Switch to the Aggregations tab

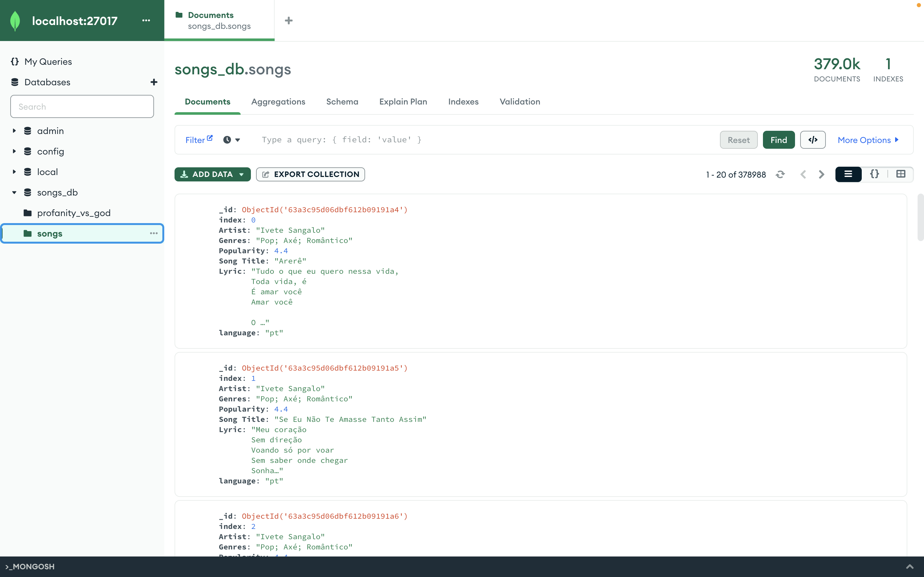pos(278,102)
